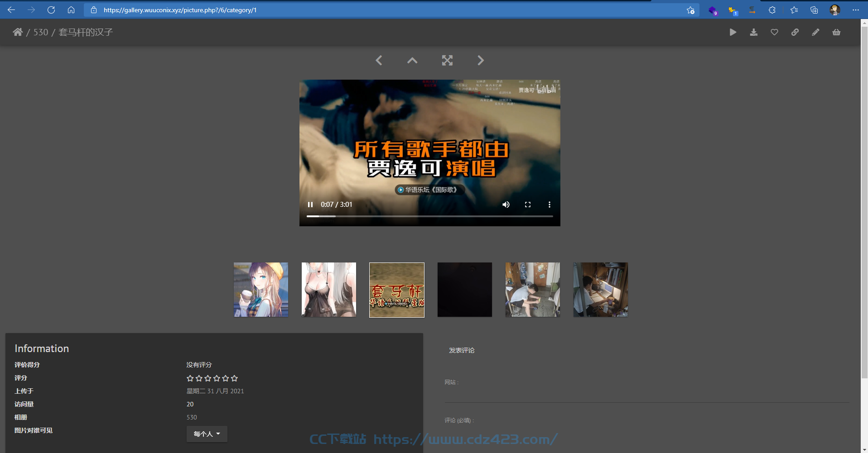Seek on the video progress bar
Viewport: 868px width, 453px height.
pos(430,216)
